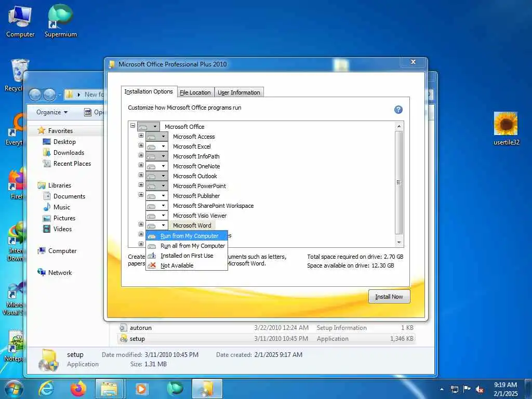The width and height of the screenshot is (532, 399).
Task: Select the Installation Options tab
Action: tap(149, 91)
